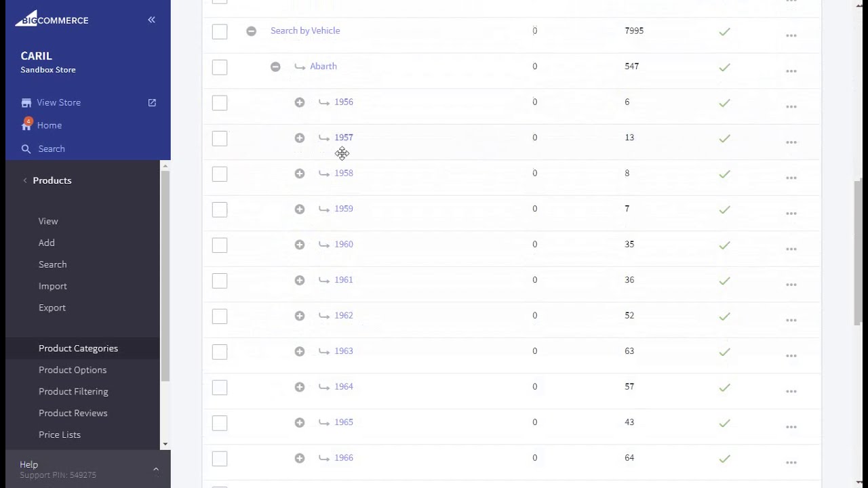Collapse sidebar with double chevron icon
The height and width of the screenshot is (488, 868).
[x=151, y=20]
